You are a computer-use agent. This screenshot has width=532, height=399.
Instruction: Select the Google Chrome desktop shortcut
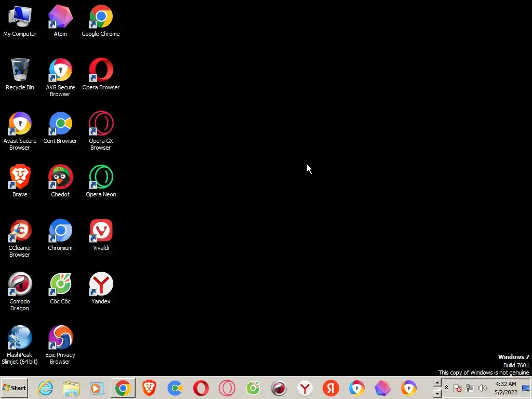coord(101,21)
